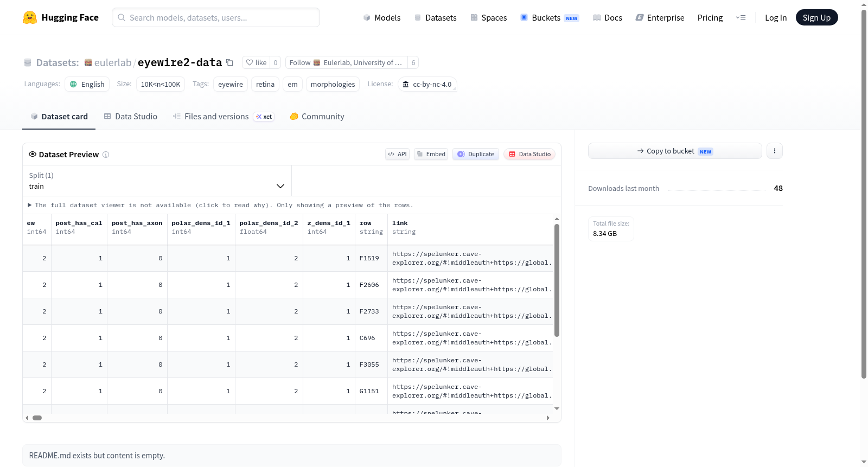
Task: Click the Hugging Face logo icon
Action: point(30,17)
